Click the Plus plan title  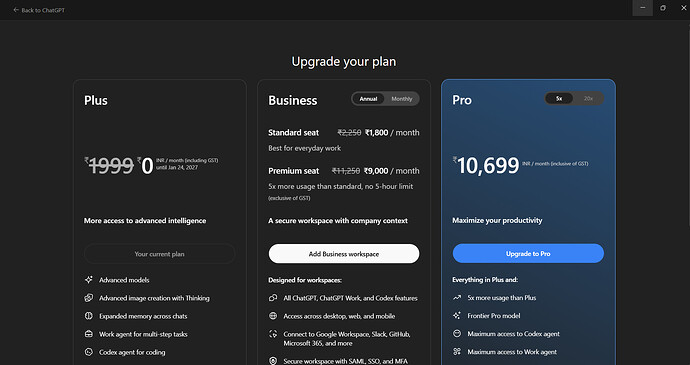click(x=96, y=100)
